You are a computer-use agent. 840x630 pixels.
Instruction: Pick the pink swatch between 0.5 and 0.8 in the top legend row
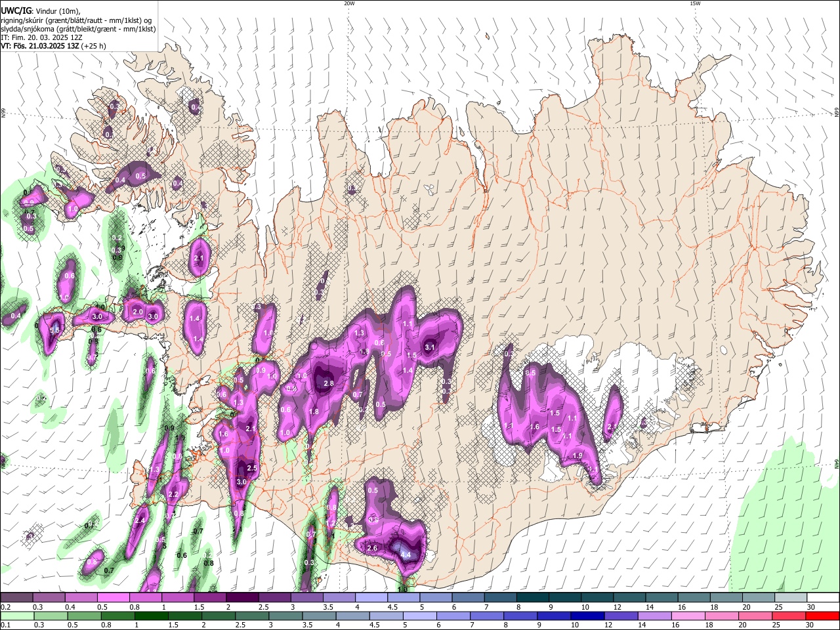(x=113, y=598)
